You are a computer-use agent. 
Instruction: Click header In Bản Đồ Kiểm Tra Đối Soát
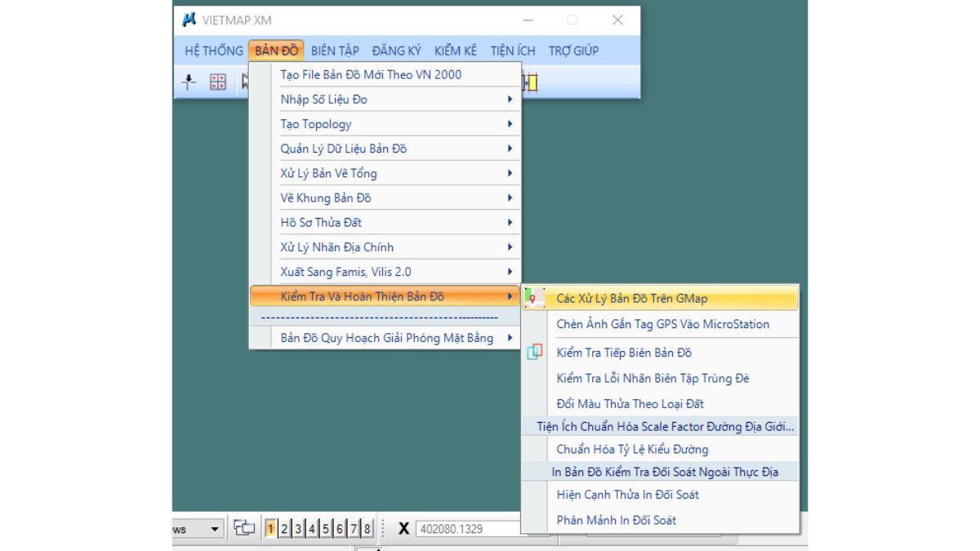coord(665,472)
